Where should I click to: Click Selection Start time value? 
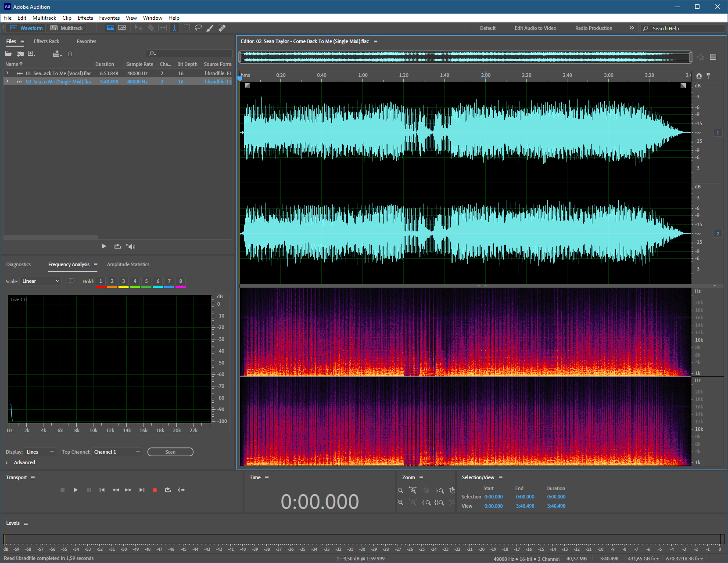[494, 497]
